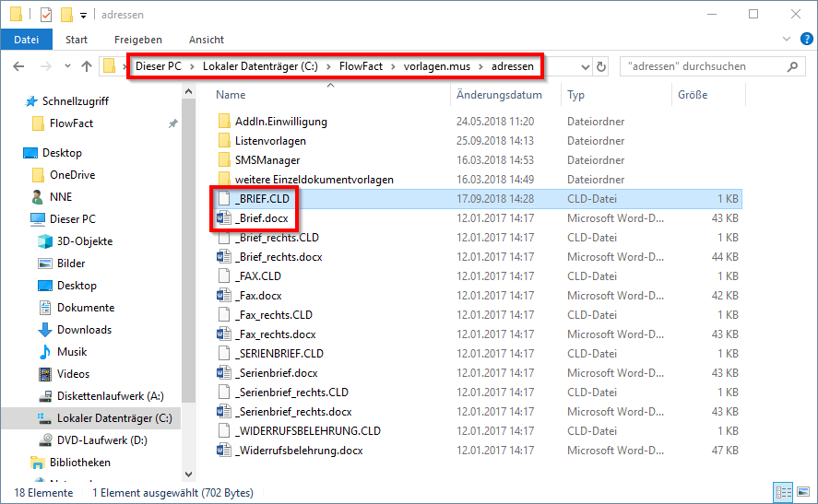Viewport: 818px width, 504px height.
Task: Open address bar history dropdown
Action: [586, 66]
